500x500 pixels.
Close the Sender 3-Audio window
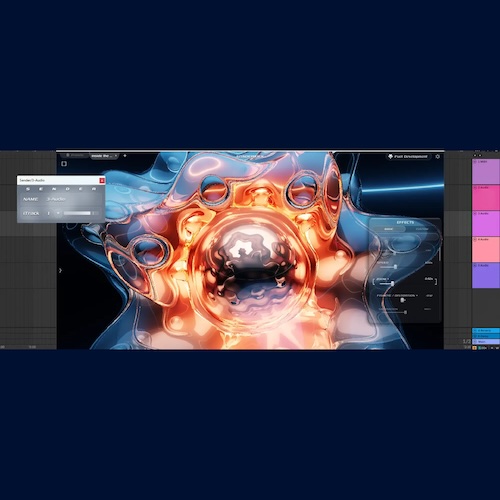(102, 180)
